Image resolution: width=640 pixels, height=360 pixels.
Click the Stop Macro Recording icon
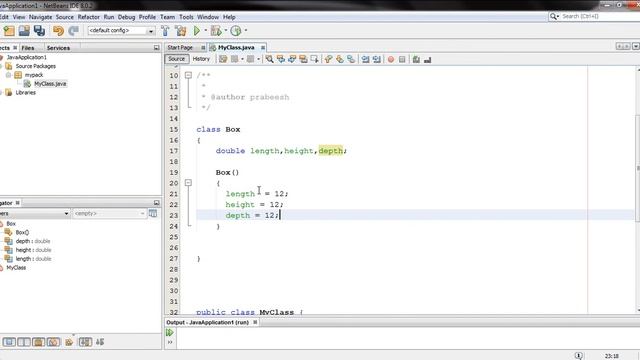tap(402, 59)
